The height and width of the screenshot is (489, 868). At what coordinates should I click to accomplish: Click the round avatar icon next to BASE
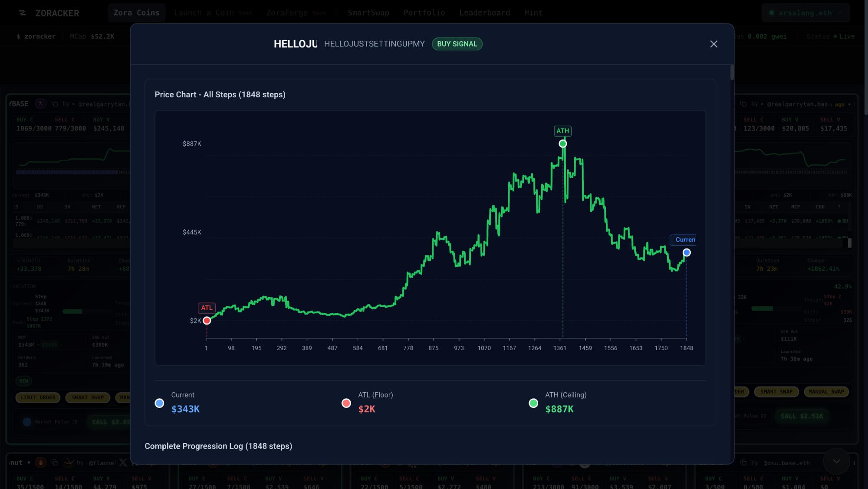coord(40,104)
